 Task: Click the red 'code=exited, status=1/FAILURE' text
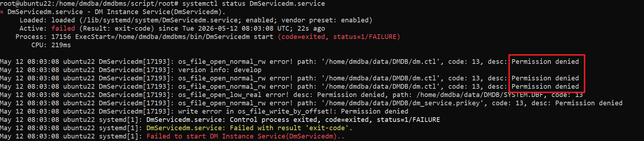(339, 37)
